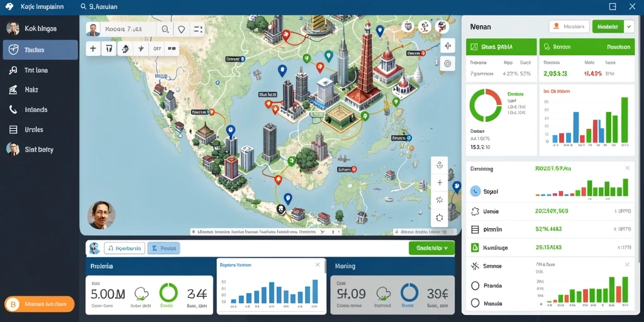This screenshot has width=644, height=322.
Task: Click the round icon left of Hooerbertia
Action: point(95,248)
